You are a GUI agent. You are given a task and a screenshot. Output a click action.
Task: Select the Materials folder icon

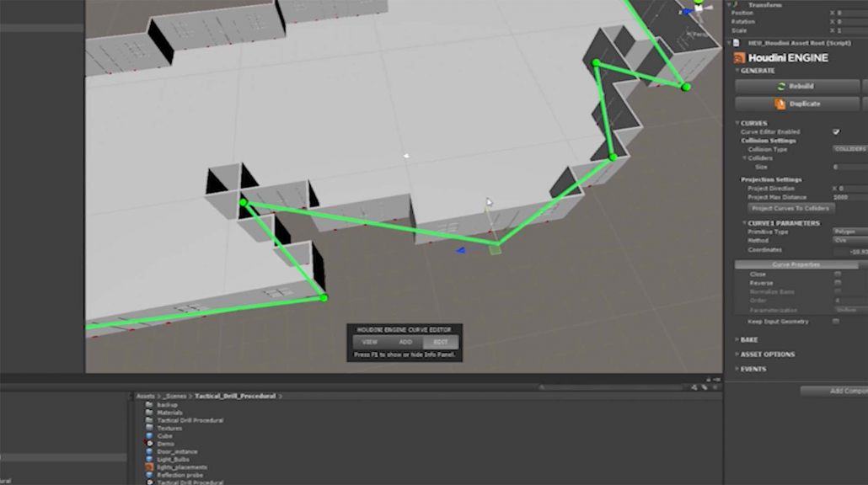pyautogui.click(x=148, y=413)
